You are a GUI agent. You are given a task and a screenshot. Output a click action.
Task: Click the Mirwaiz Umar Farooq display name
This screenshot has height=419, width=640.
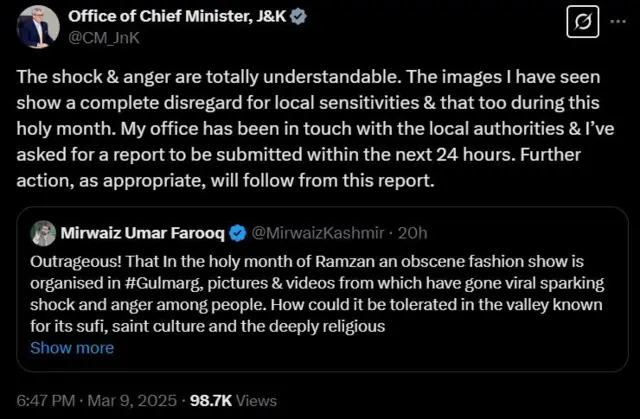click(x=144, y=234)
